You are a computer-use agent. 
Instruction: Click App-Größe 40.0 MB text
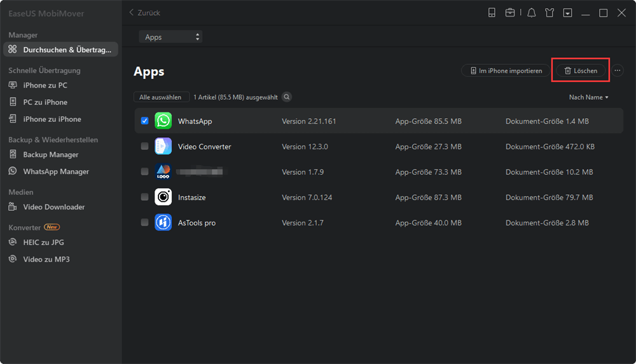[428, 223]
